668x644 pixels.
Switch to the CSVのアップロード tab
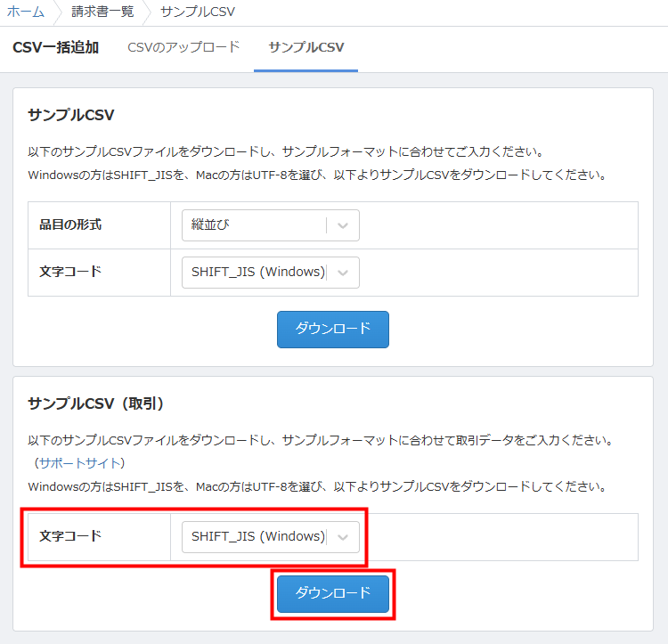183,47
